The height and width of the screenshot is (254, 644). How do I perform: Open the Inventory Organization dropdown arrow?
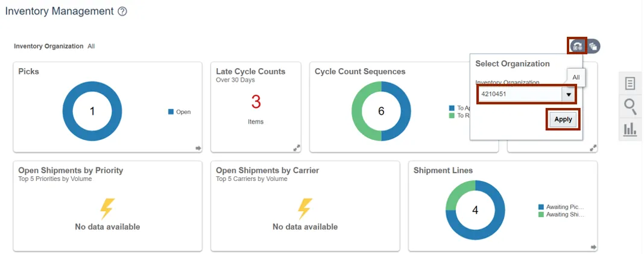coord(568,94)
